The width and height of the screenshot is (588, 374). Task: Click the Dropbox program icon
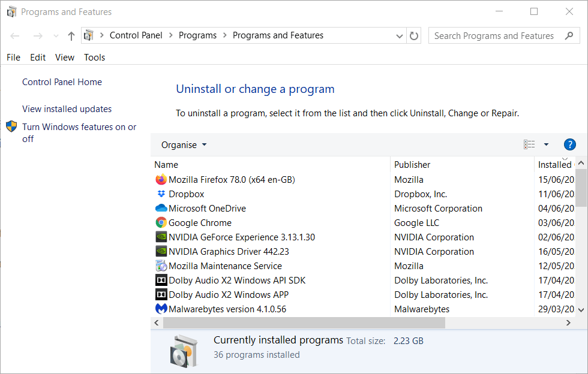pos(161,194)
